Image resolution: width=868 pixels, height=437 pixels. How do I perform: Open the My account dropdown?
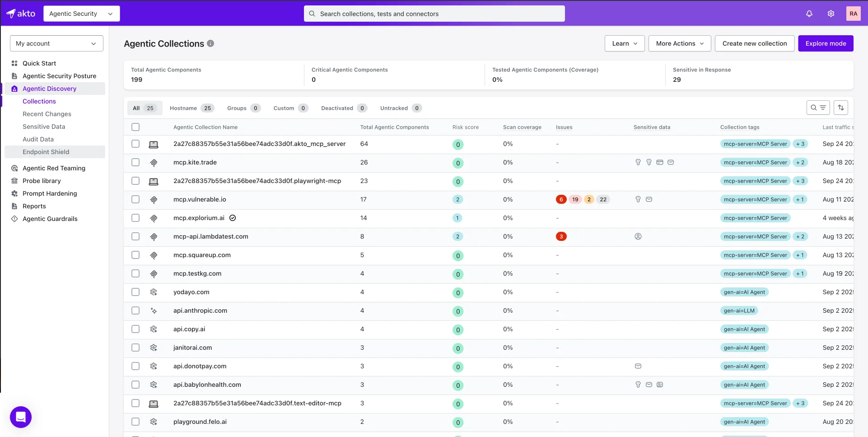click(56, 43)
